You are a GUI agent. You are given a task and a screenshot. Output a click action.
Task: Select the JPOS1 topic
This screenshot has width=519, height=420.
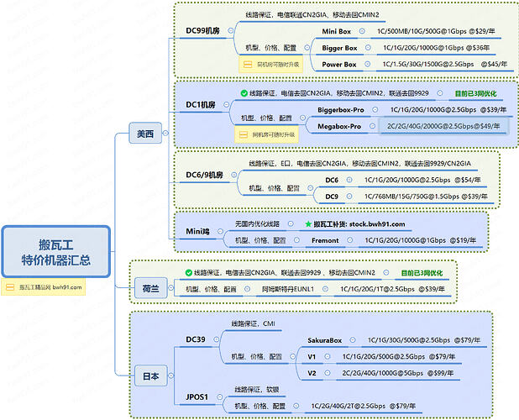(197, 396)
